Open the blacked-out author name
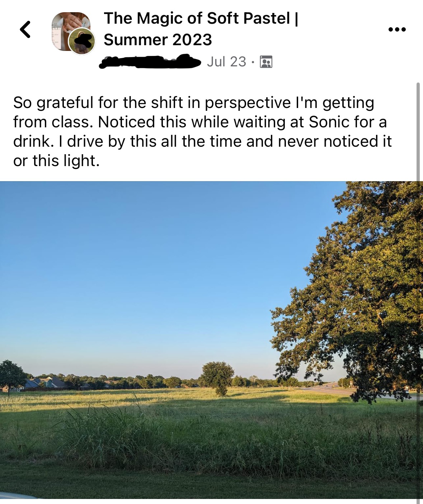Viewport: 423px width, 504px height. (x=150, y=62)
